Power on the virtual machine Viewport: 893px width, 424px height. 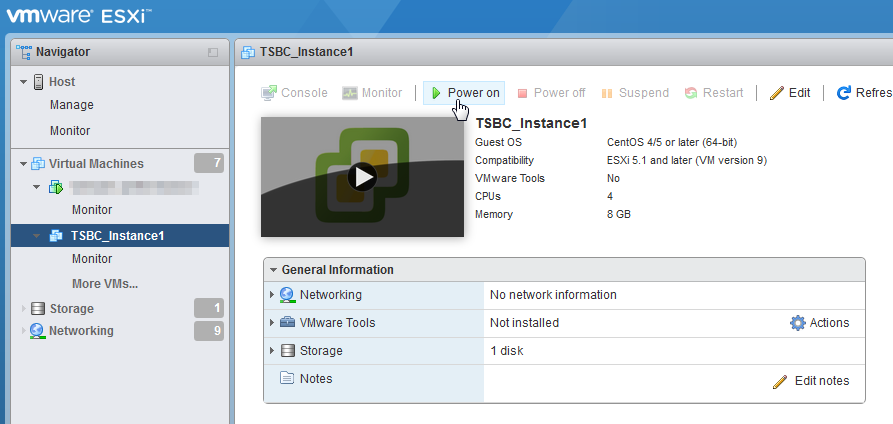coord(464,93)
